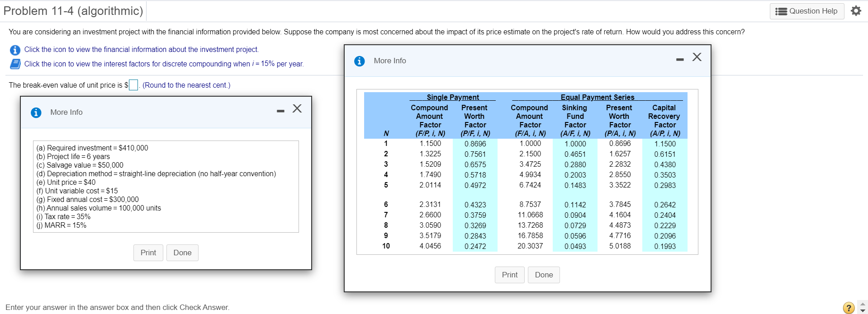868x314 pixels.
Task: Click the info icon for financial information
Action: 15,50
